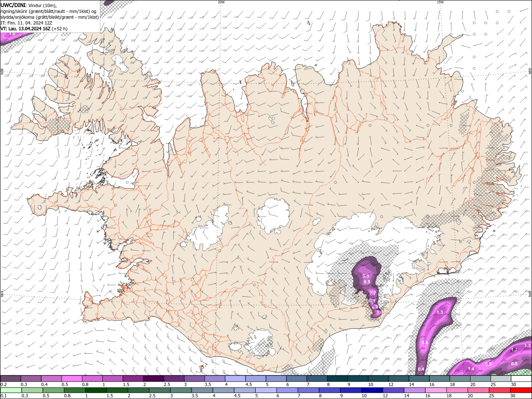
Task: Click the 0.4 value on the offshore purple band
Action: tap(421, 369)
